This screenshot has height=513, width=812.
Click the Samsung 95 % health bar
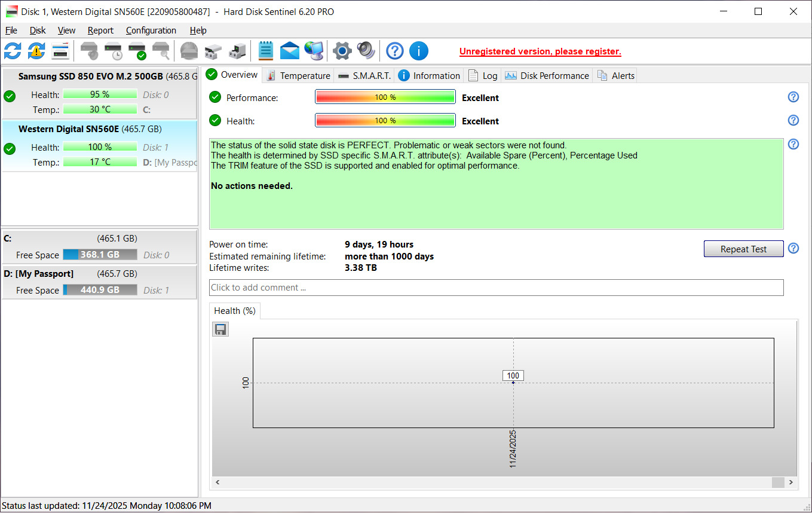(x=100, y=94)
